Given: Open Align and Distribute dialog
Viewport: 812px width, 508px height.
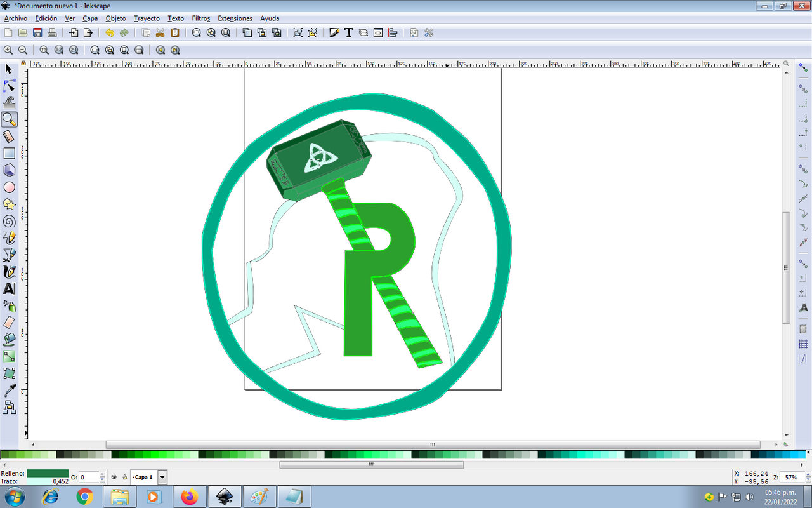Looking at the screenshot, I should pyautogui.click(x=393, y=33).
